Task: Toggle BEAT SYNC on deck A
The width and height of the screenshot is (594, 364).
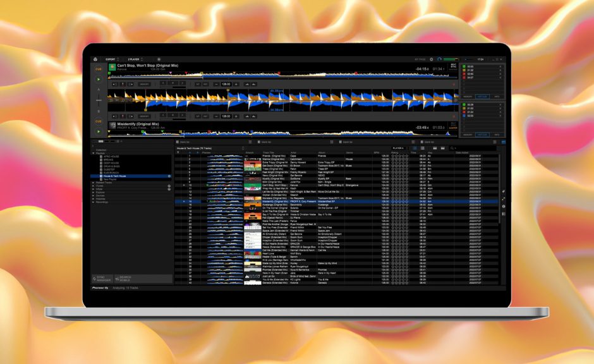Action: [x=453, y=66]
